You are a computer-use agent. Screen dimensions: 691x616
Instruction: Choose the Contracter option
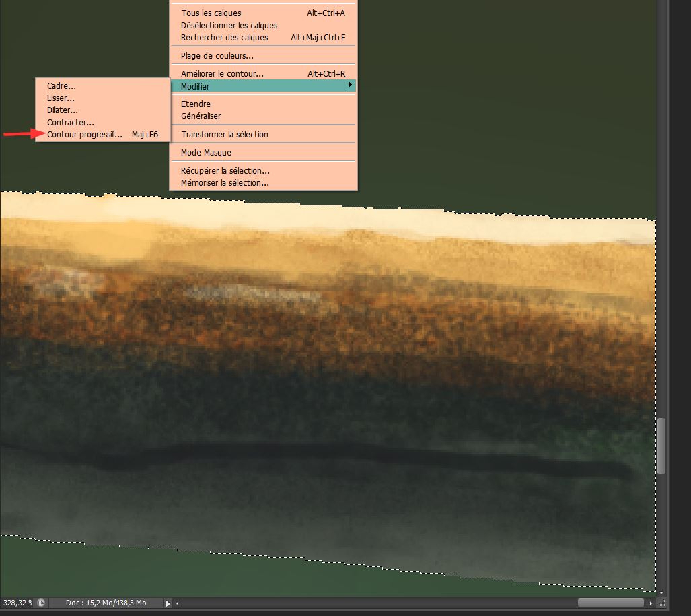click(71, 123)
